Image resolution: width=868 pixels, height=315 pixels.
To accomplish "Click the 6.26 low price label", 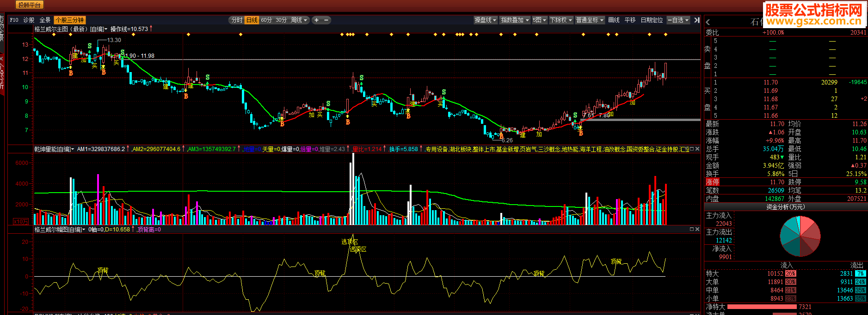I will (507, 140).
